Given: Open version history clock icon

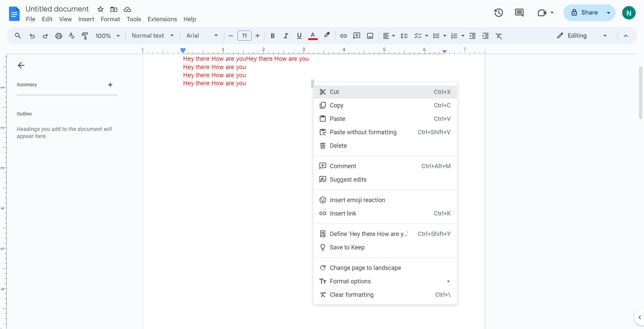Looking at the screenshot, I should [x=498, y=13].
